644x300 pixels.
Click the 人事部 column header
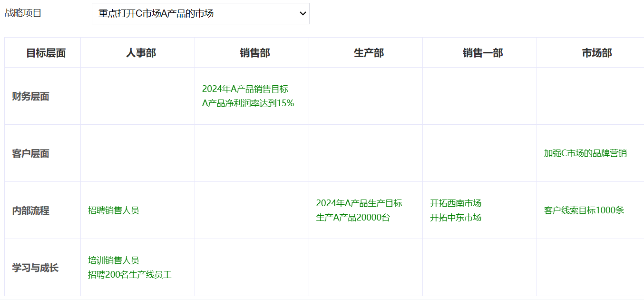(x=137, y=52)
